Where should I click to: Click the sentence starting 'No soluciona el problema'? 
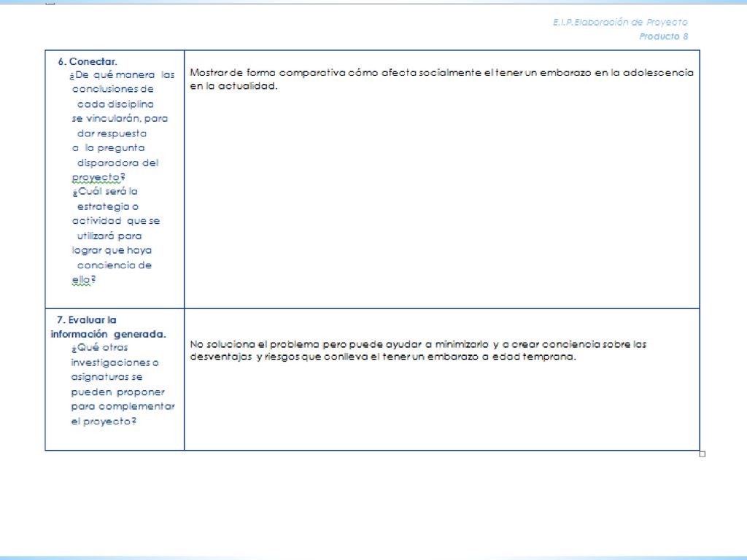(x=418, y=344)
